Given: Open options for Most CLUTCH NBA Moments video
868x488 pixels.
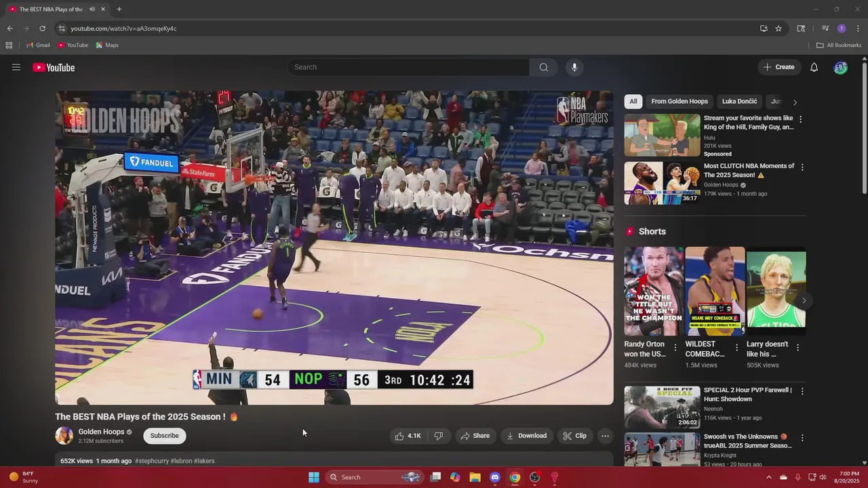Looking at the screenshot, I should click(802, 167).
